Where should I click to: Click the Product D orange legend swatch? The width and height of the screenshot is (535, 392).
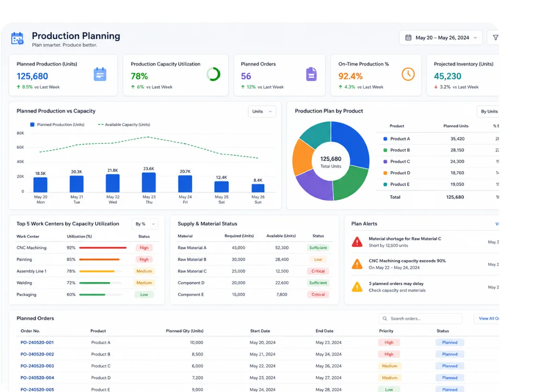point(385,173)
